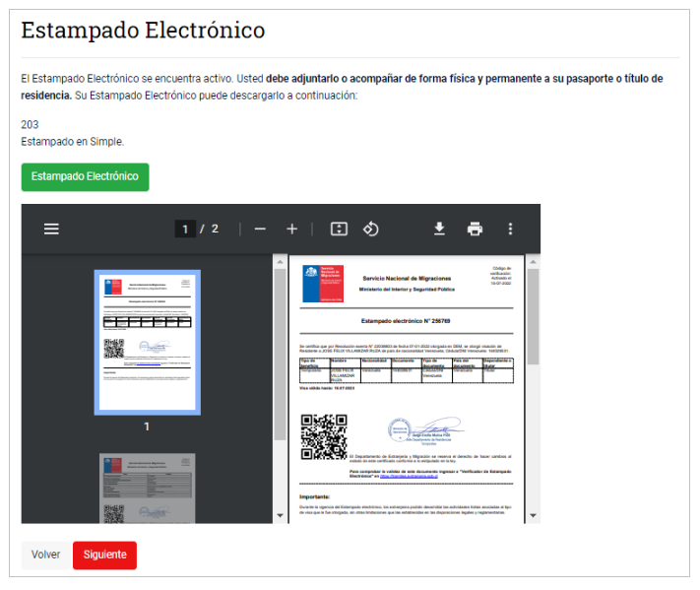Select the second page thumbnail
The width and height of the screenshot is (700, 590).
(148, 489)
